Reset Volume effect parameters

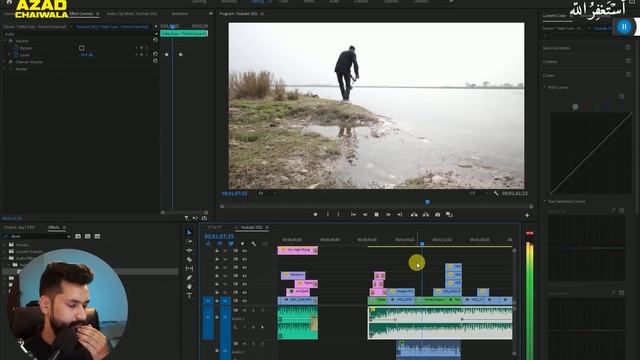(x=155, y=40)
